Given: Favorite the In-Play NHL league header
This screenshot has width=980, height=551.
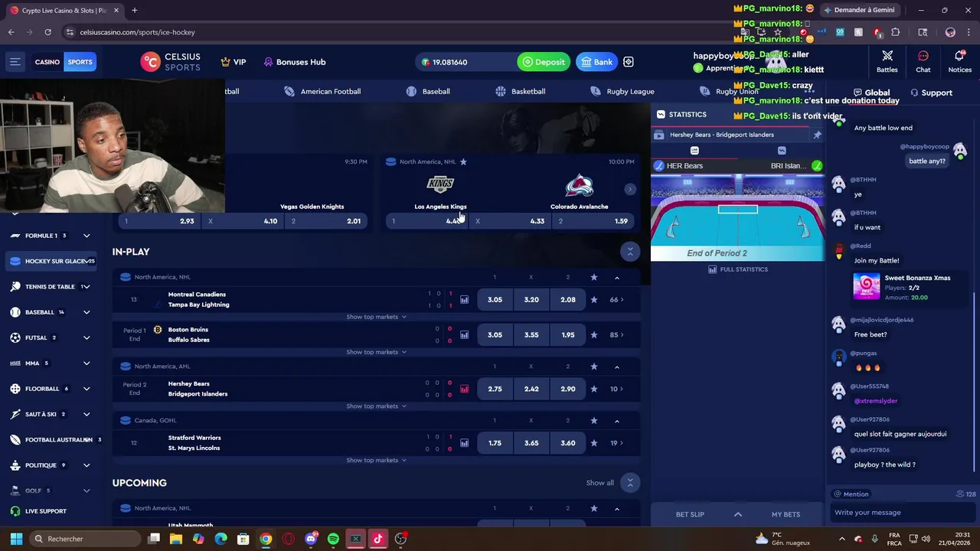Looking at the screenshot, I should click(594, 277).
